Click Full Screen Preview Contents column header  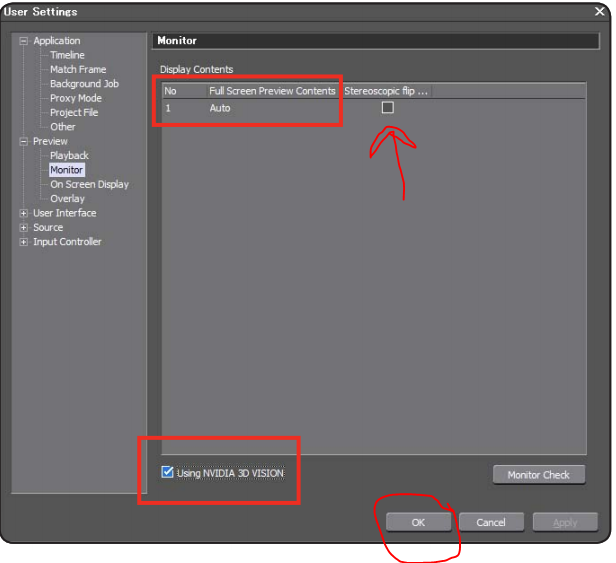pos(272,91)
